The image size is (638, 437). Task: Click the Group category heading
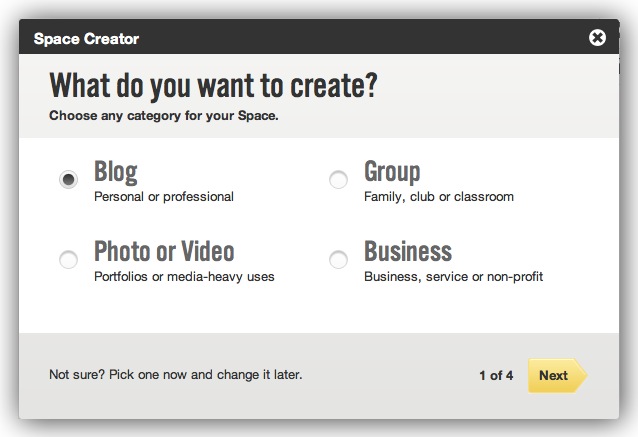[x=392, y=171]
